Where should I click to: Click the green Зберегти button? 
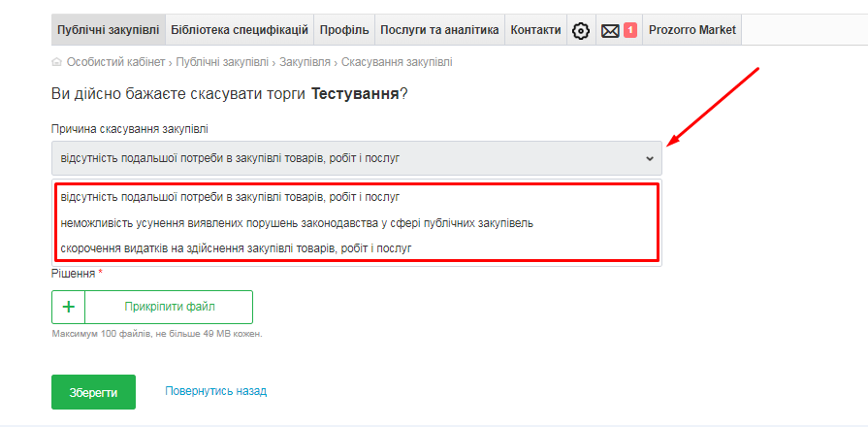tap(93, 392)
